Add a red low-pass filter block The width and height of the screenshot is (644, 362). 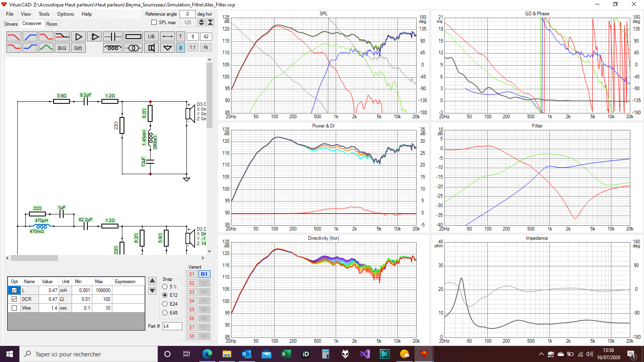click(14, 37)
